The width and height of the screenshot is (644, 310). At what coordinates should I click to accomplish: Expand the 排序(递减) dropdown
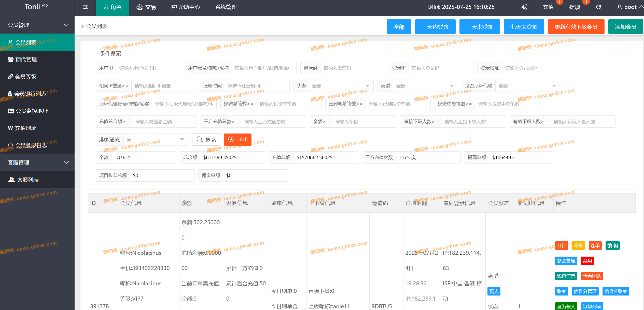(156, 140)
